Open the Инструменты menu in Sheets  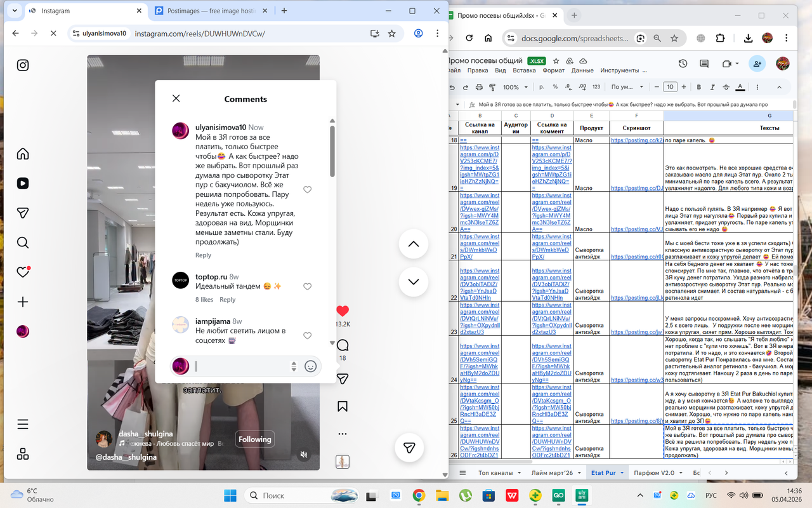[x=620, y=70]
